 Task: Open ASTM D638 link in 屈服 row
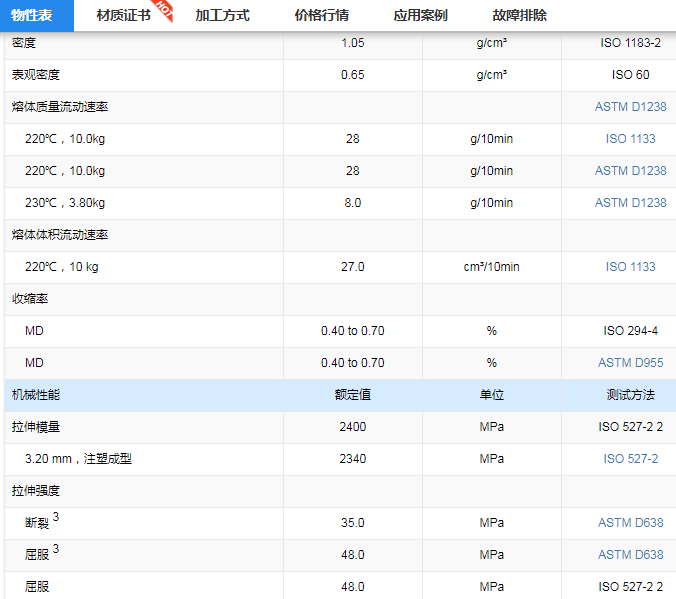[x=630, y=555]
